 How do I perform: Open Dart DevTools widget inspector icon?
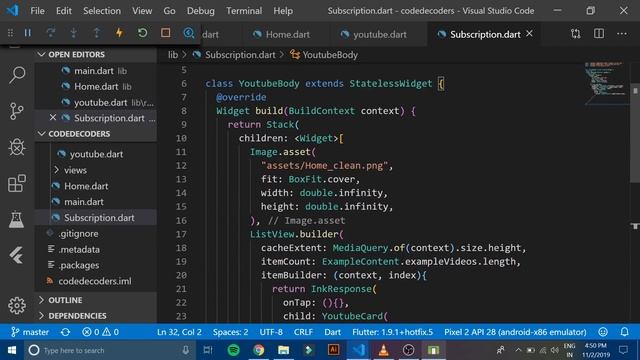189,33
